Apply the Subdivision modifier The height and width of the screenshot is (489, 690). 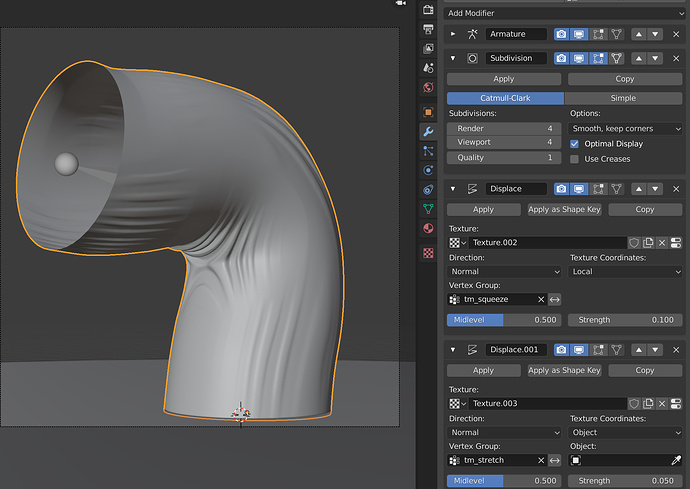[504, 79]
